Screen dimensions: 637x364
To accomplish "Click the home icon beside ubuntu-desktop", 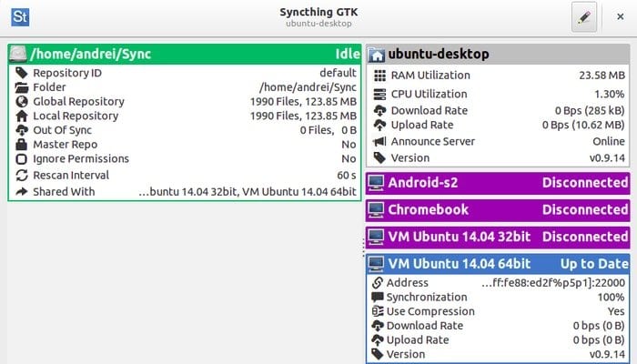I will tap(376, 55).
